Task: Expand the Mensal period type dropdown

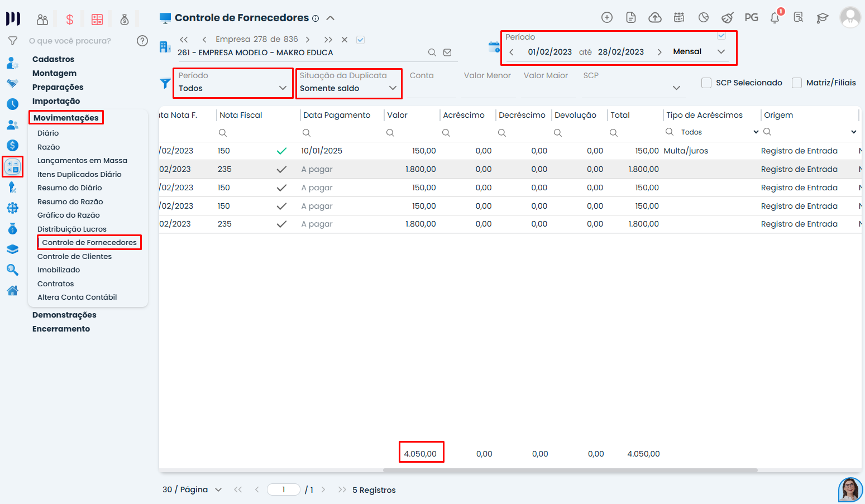Action: [699, 52]
